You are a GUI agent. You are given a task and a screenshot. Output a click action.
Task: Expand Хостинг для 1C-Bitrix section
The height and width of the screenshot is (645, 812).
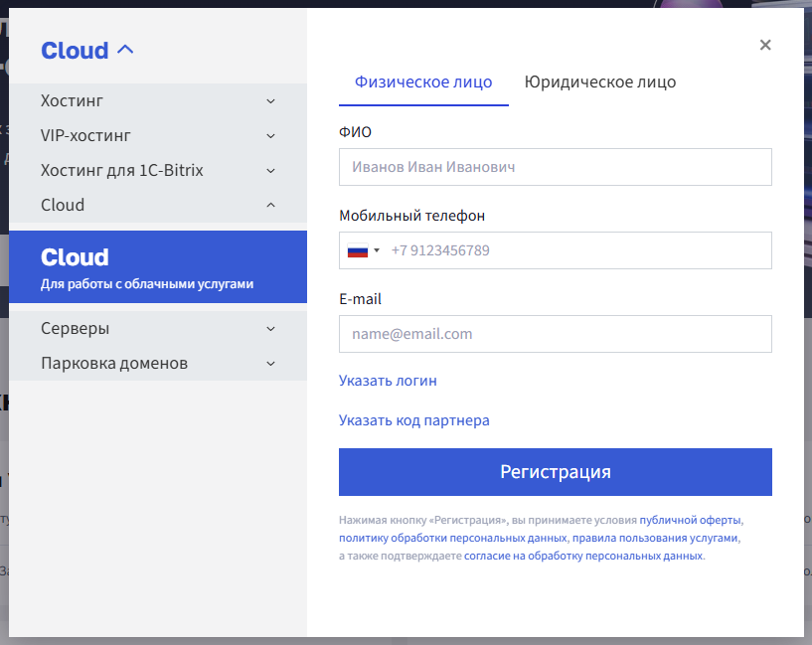pyautogui.click(x=270, y=171)
